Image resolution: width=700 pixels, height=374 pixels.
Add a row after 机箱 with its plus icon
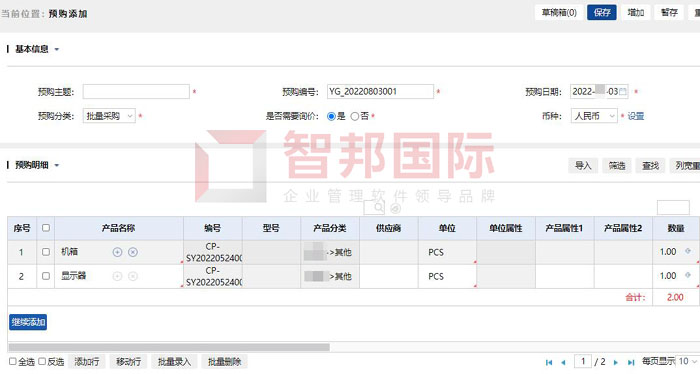[117, 252]
